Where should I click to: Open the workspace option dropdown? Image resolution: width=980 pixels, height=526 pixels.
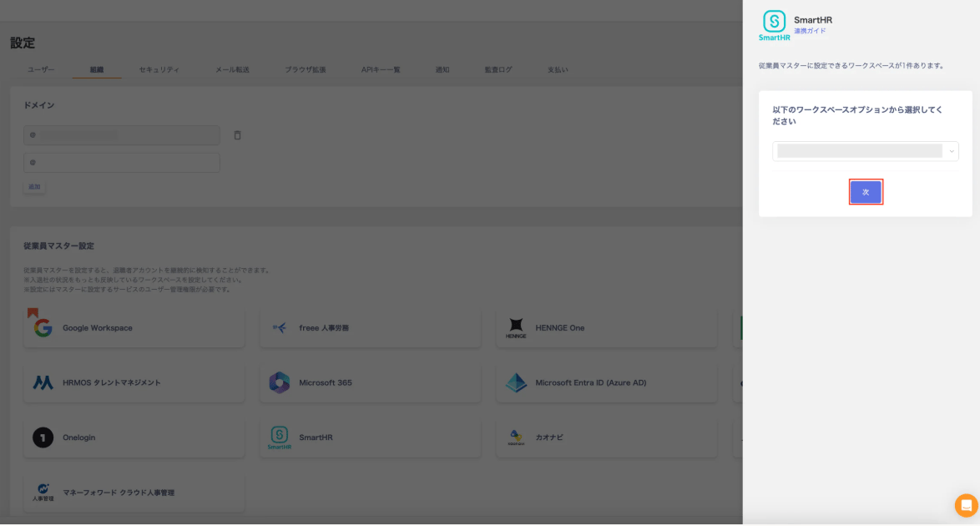865,151
